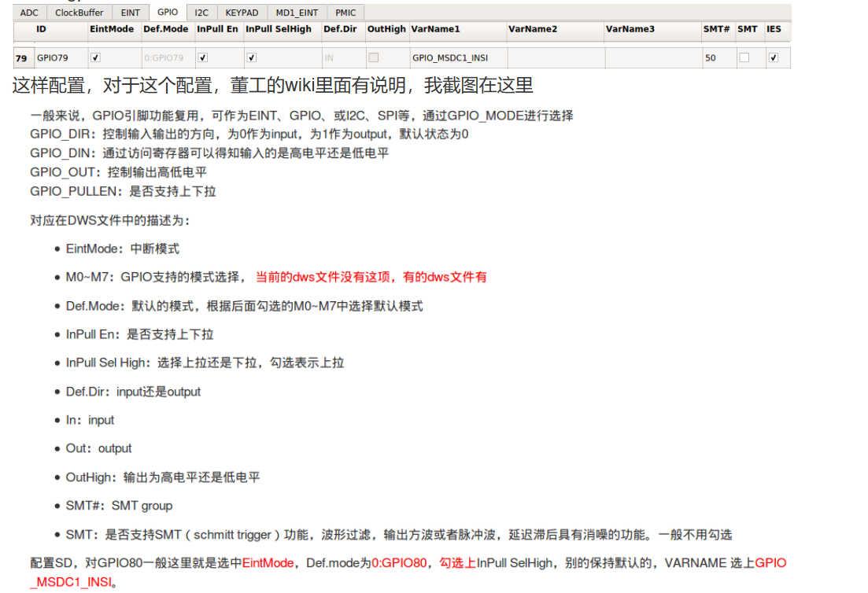Click the currently active GPIO tab

coord(168,12)
